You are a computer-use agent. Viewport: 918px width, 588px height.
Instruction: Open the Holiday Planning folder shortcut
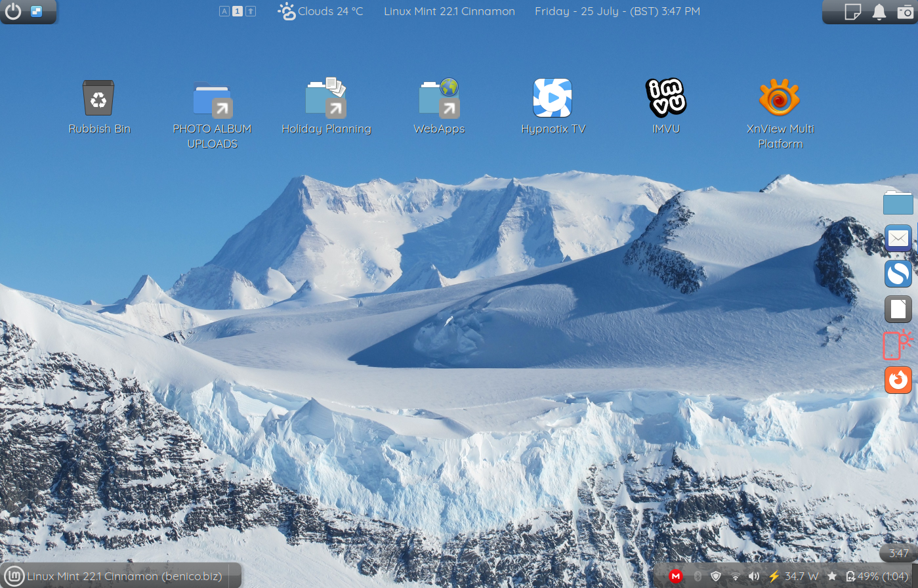[326, 98]
